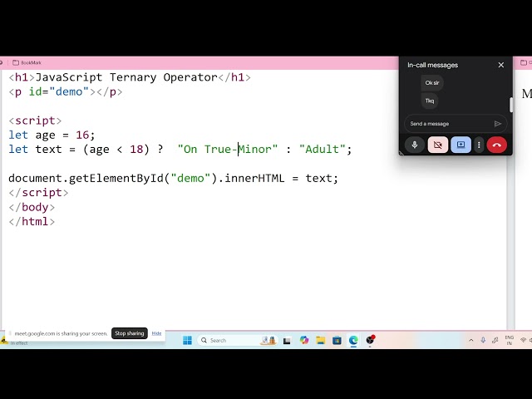Click the ENG IN language indicator
The height and width of the screenshot is (399, 532).
point(509,340)
